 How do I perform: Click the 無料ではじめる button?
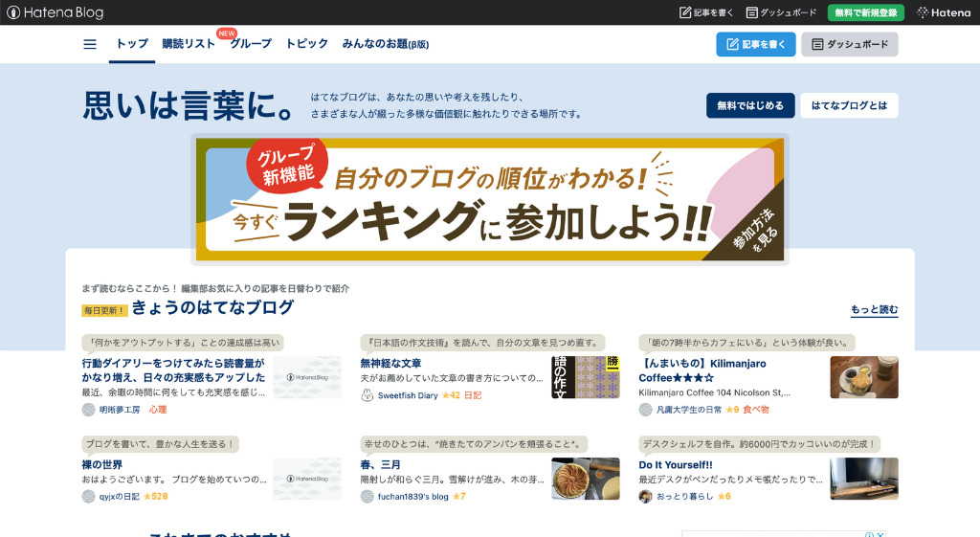click(x=750, y=105)
